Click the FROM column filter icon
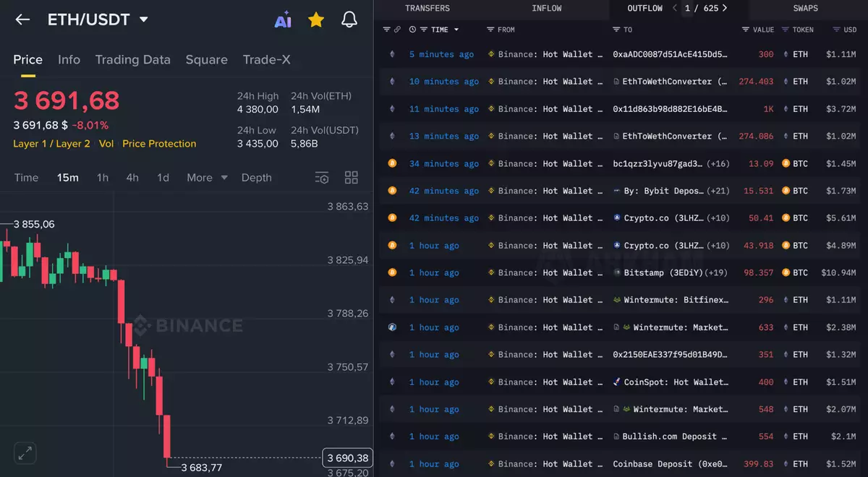 click(x=490, y=30)
